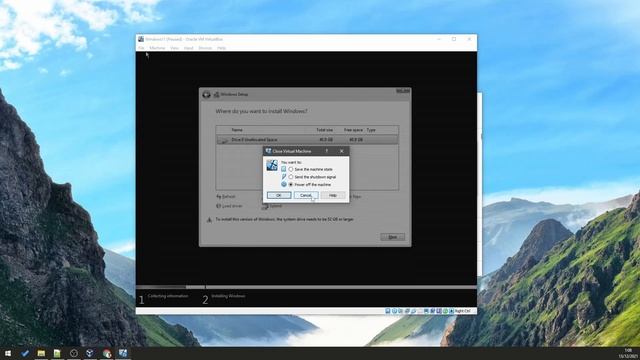Click the hard disk activity status bar icon
This screenshot has height=360, width=640.
tap(388, 311)
